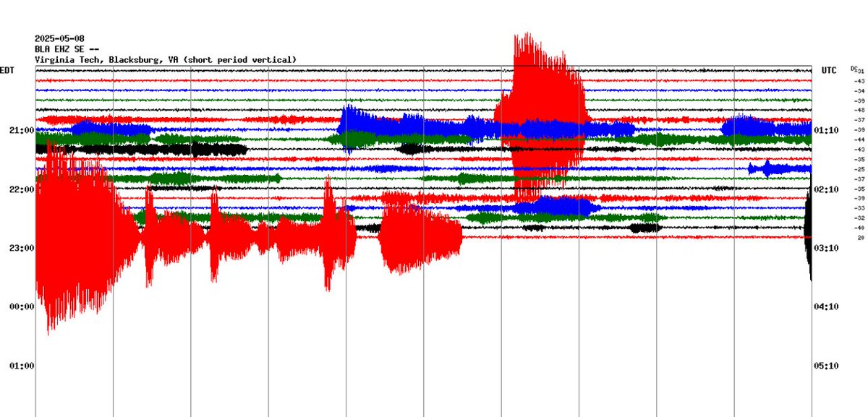Click the date text 2025-05-08
The height and width of the screenshot is (417, 868).
point(59,38)
